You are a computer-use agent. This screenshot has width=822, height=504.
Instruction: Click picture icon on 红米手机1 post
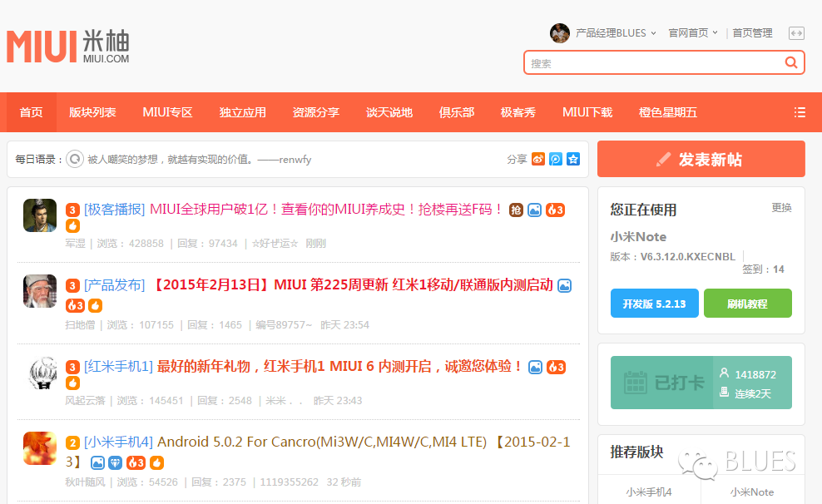[x=535, y=368]
